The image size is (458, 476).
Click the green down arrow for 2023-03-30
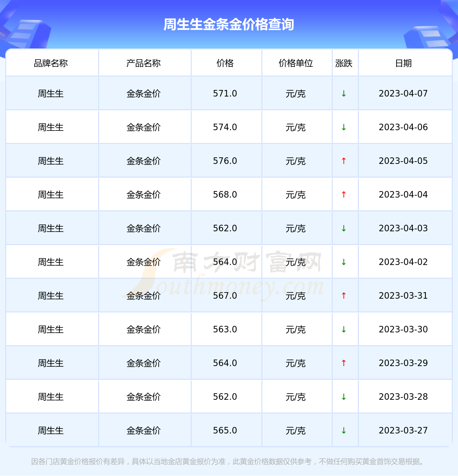[344, 329]
